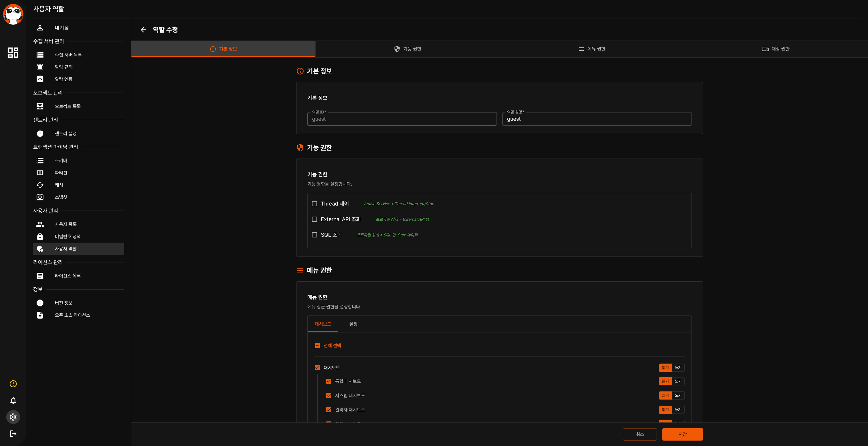
Task: Open the settings gear icon
Action: click(x=13, y=417)
